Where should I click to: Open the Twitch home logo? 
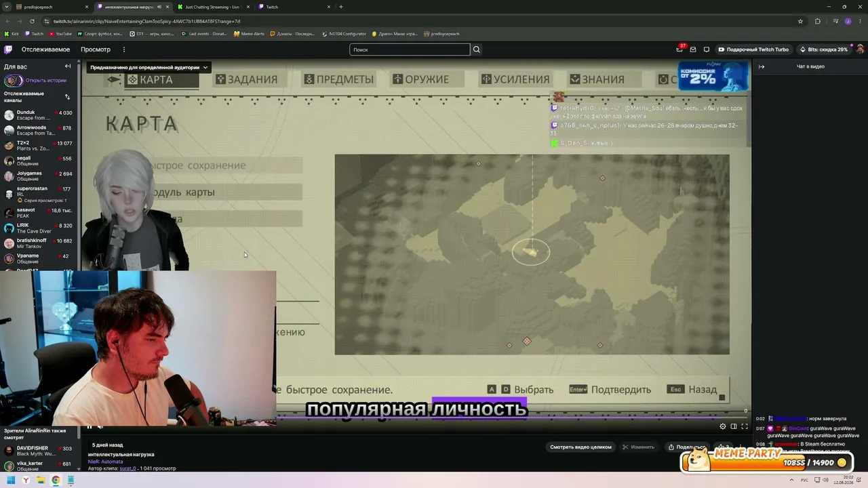point(8,49)
